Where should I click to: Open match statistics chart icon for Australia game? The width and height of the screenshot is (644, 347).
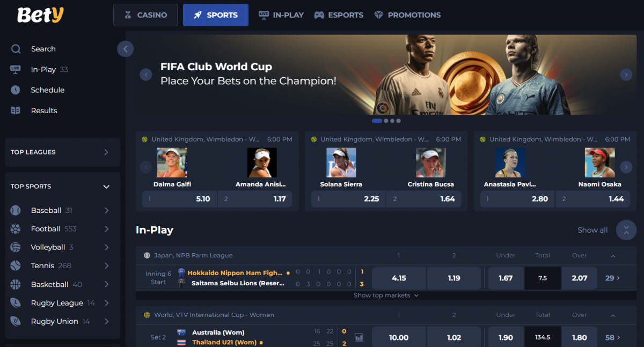pyautogui.click(x=358, y=337)
